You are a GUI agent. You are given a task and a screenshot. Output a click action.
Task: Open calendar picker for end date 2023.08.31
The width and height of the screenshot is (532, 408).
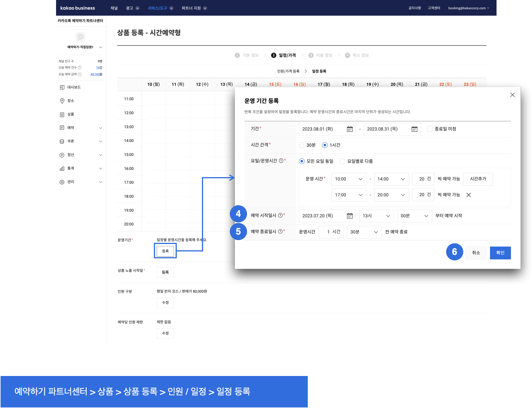414,129
